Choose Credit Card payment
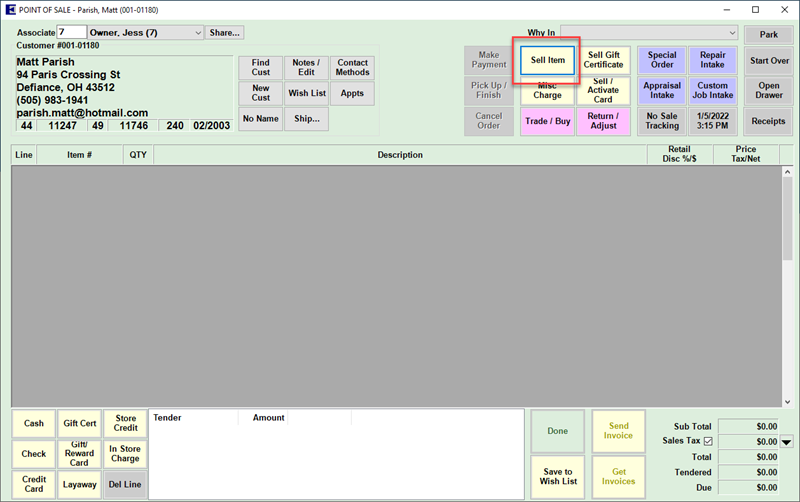The width and height of the screenshot is (800, 502). 34,485
